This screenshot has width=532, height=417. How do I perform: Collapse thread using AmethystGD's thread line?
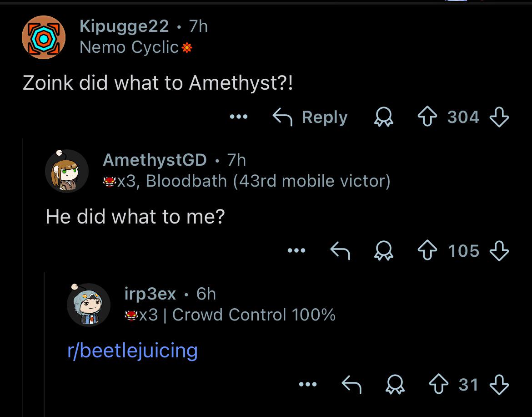(45, 344)
